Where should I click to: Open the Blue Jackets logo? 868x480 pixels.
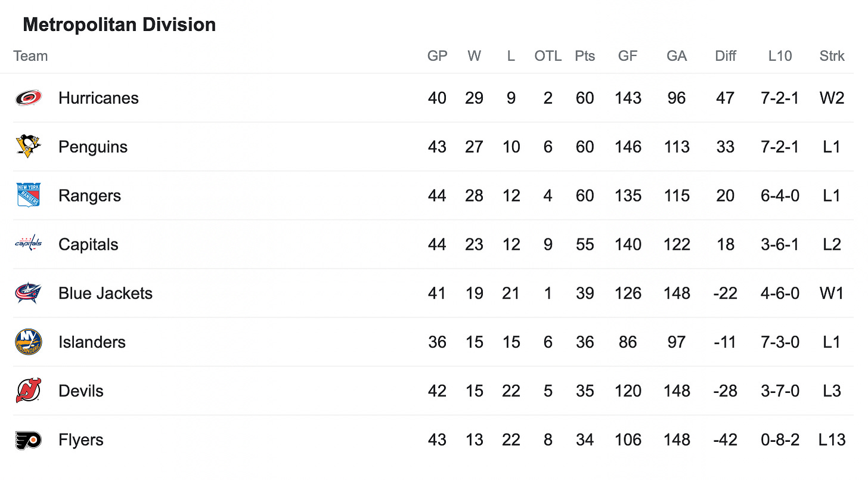[x=28, y=293]
